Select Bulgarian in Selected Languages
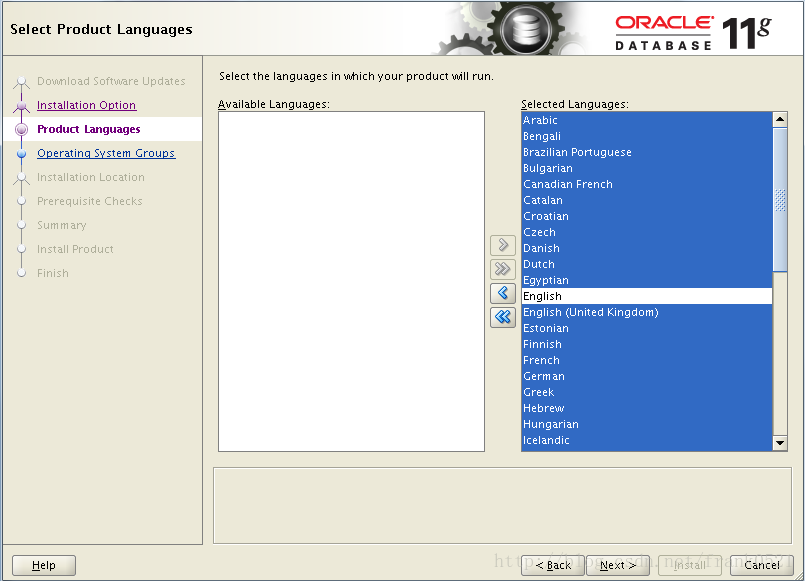The height and width of the screenshot is (581, 805). point(647,168)
